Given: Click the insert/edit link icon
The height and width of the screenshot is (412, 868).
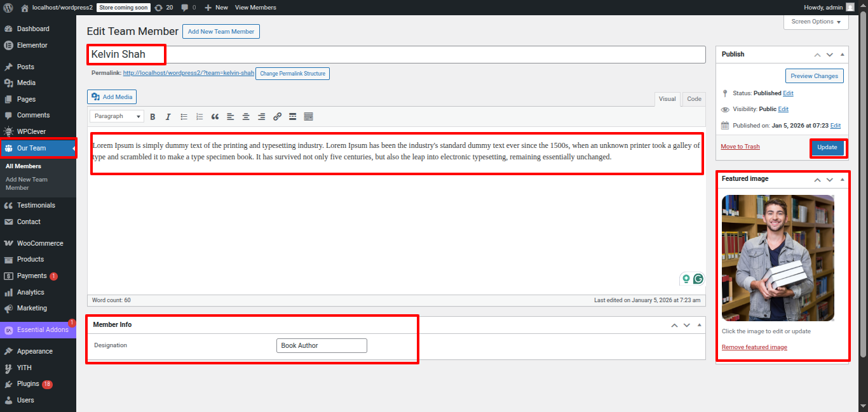Looking at the screenshot, I should click(x=277, y=117).
